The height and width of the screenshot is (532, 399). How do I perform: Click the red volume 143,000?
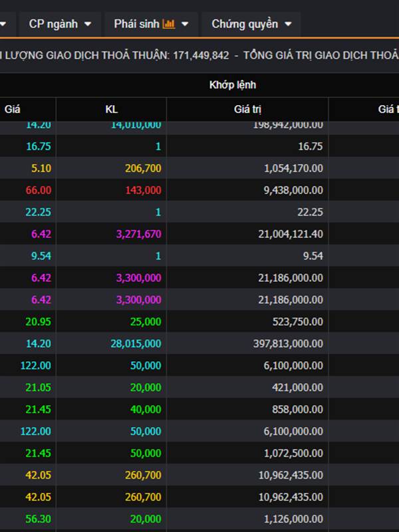pyautogui.click(x=143, y=190)
